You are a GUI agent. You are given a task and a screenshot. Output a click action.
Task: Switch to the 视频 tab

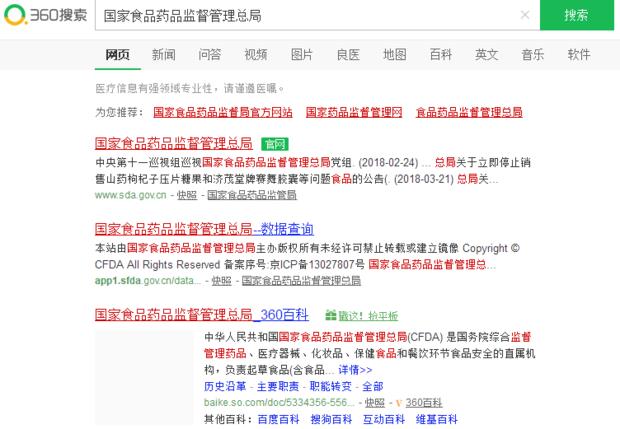[x=255, y=55]
